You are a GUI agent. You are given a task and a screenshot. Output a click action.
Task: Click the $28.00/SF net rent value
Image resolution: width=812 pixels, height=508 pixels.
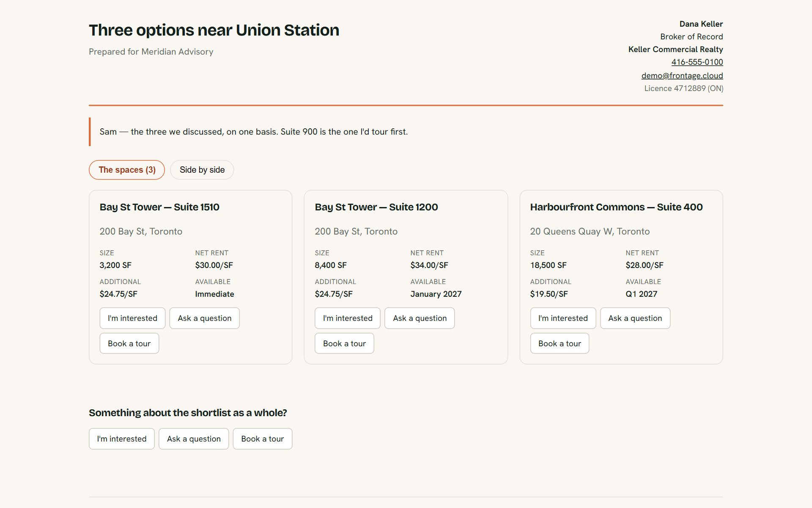point(645,265)
